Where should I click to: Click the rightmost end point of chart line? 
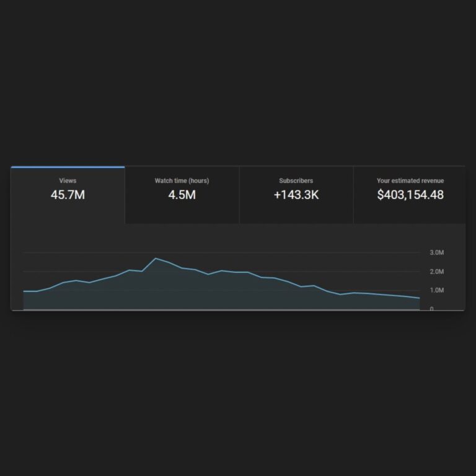pos(419,298)
